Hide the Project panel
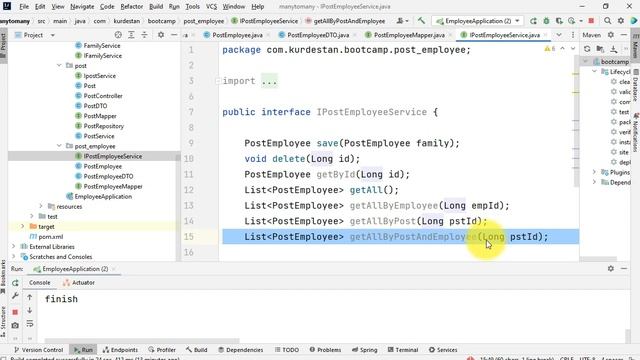 [x=174, y=35]
